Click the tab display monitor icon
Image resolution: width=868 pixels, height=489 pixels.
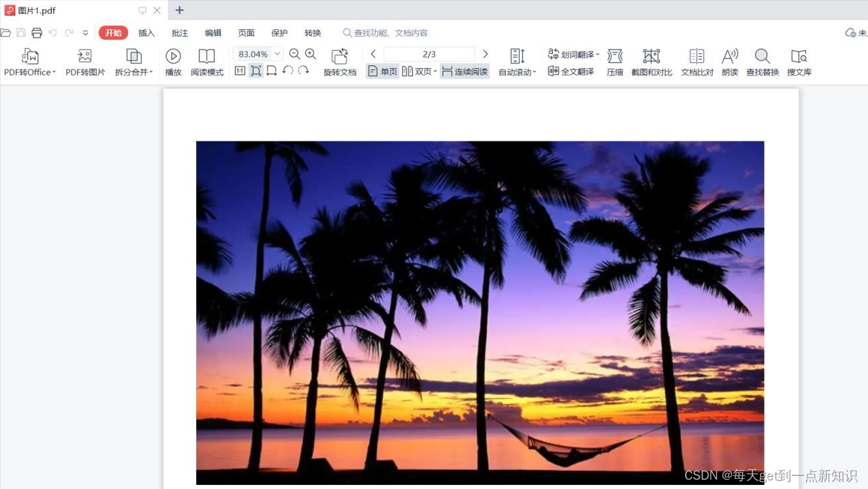pos(142,11)
